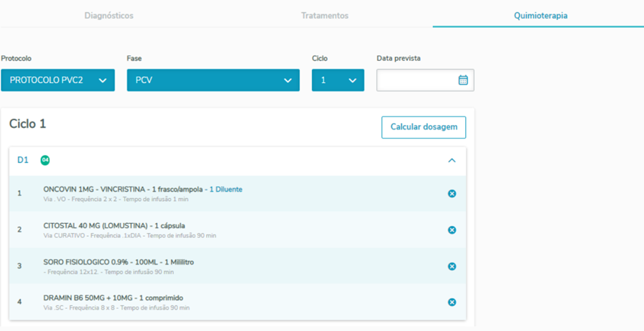Select DRAMIN B6 50MG + 10MG text

(89, 298)
